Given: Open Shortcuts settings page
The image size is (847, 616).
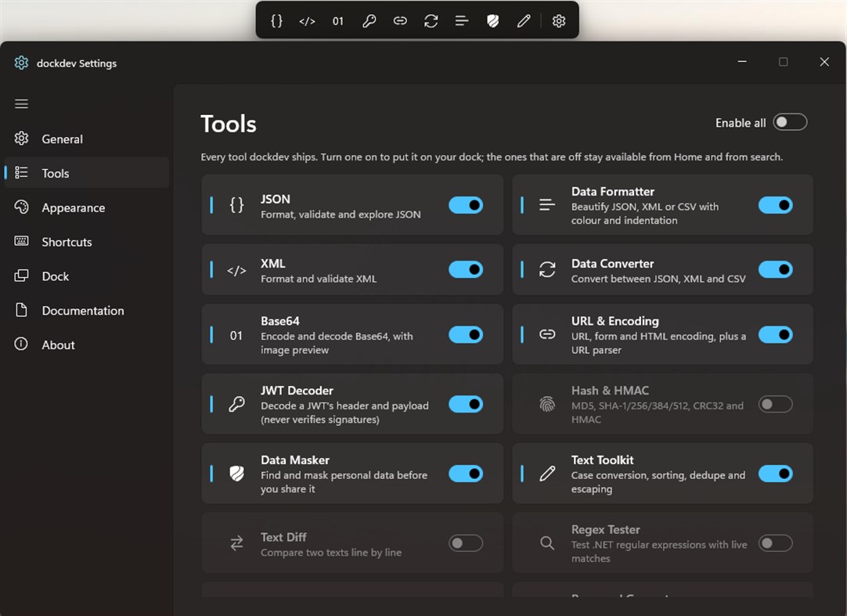Looking at the screenshot, I should coord(86,241).
